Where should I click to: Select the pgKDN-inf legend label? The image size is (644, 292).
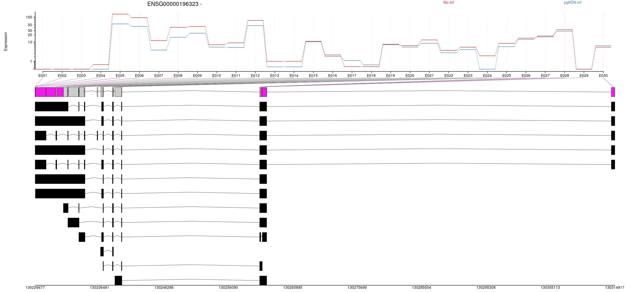click(573, 2)
